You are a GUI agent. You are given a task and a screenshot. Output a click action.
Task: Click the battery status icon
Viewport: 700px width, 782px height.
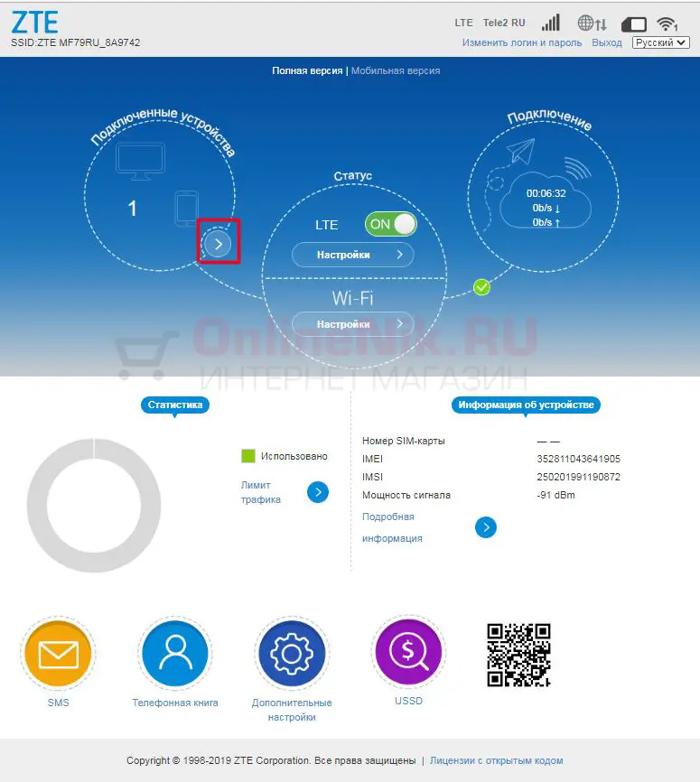pyautogui.click(x=634, y=24)
